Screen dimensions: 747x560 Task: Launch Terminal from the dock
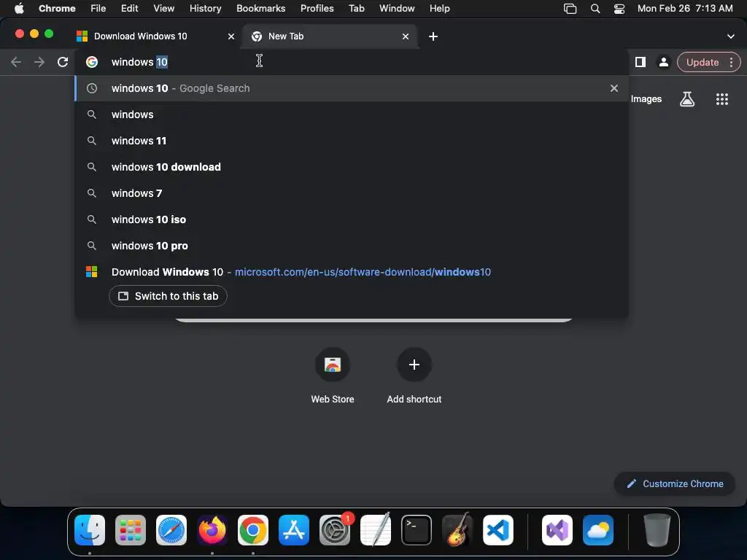click(x=417, y=530)
